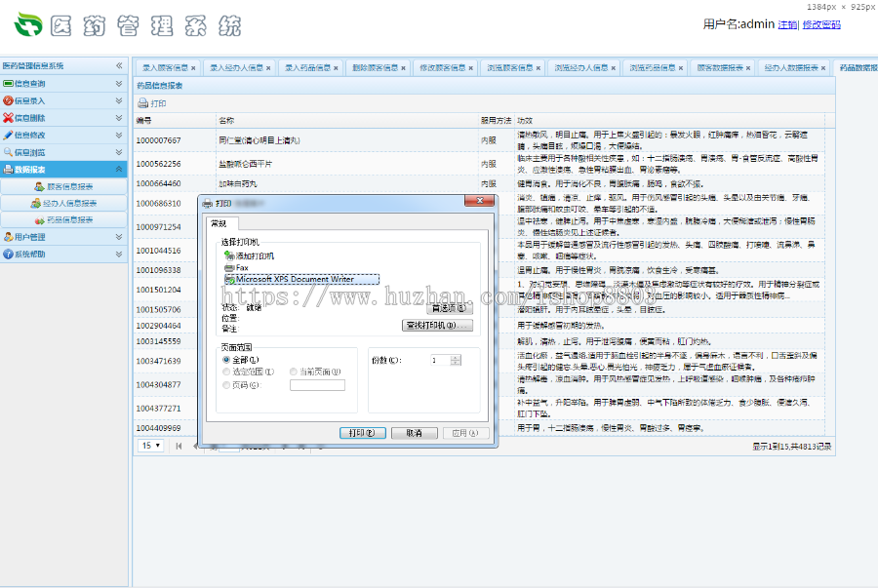Select the red X 信息删除 icon
The image size is (878, 588).
[x=8, y=118]
